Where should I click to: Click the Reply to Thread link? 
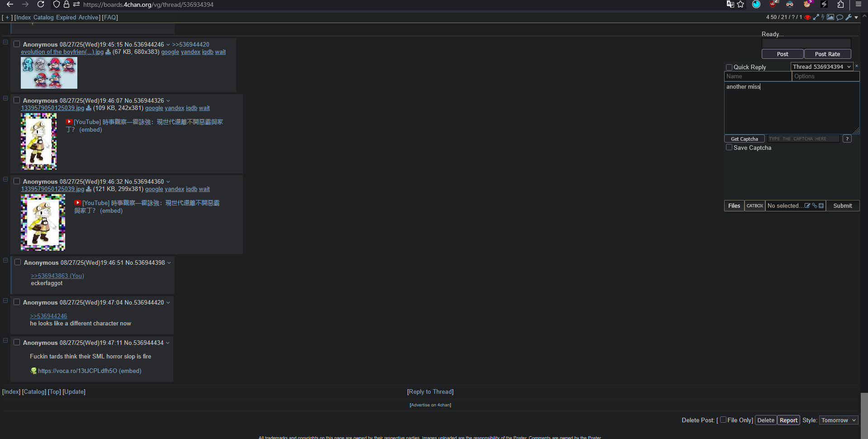(x=430, y=392)
